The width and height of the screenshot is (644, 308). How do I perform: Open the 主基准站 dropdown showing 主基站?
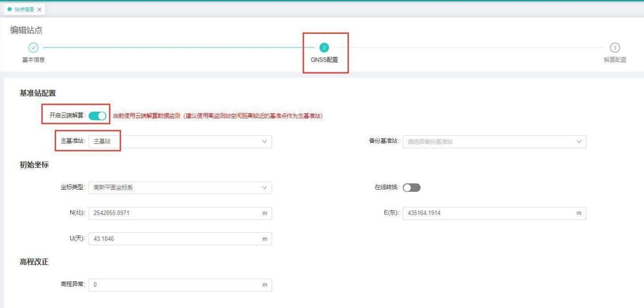(x=179, y=142)
